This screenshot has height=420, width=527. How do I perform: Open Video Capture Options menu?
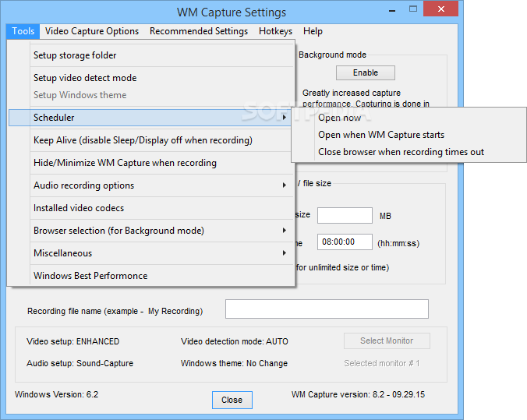tap(92, 31)
